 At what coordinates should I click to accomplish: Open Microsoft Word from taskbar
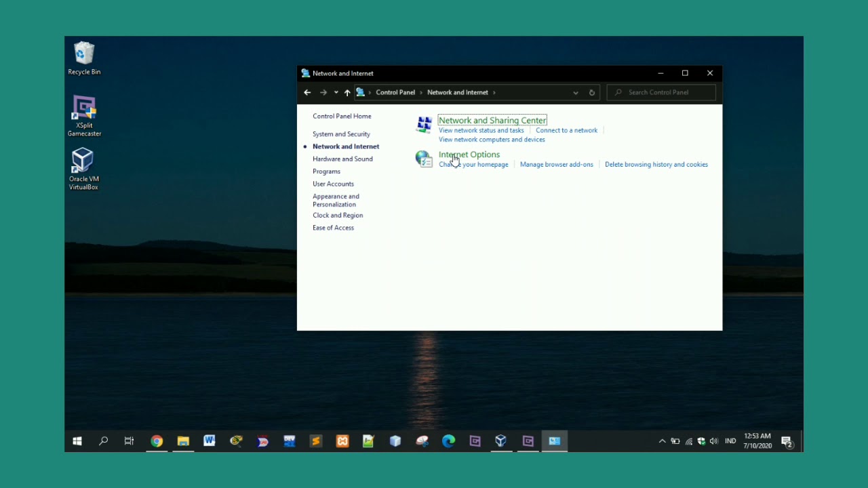[210, 441]
